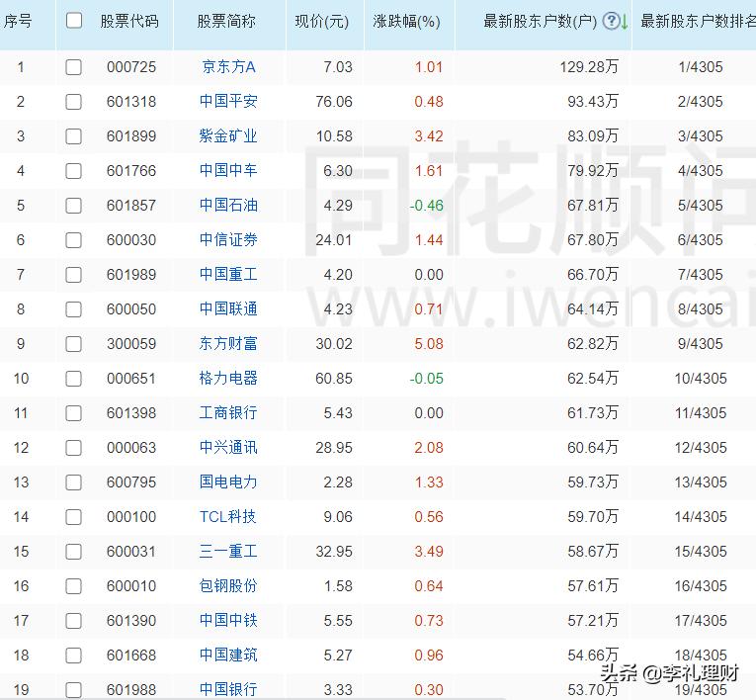The width and height of the screenshot is (756, 700).
Task: Select the 129.28万 shareholder count cell
Action: tap(589, 66)
